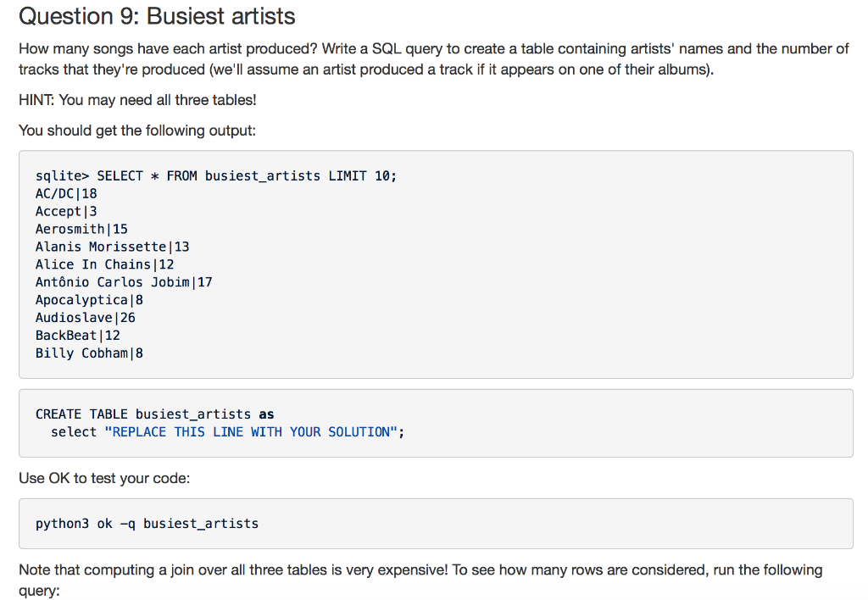Viewport: 868px width, 600px height.
Task: Click the HINT line about three tables
Action: pos(137,100)
